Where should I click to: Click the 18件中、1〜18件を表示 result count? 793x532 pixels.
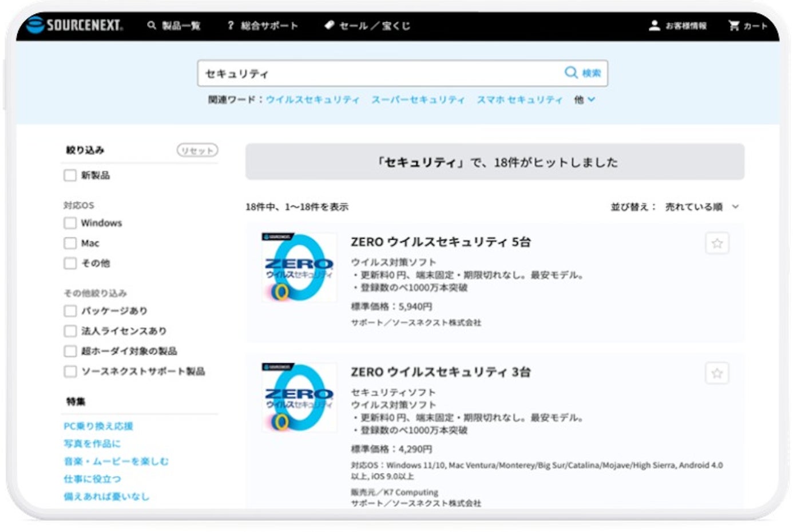(297, 207)
